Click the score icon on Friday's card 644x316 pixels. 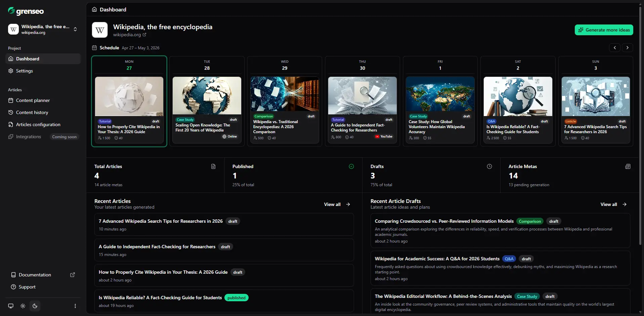pyautogui.click(x=425, y=138)
